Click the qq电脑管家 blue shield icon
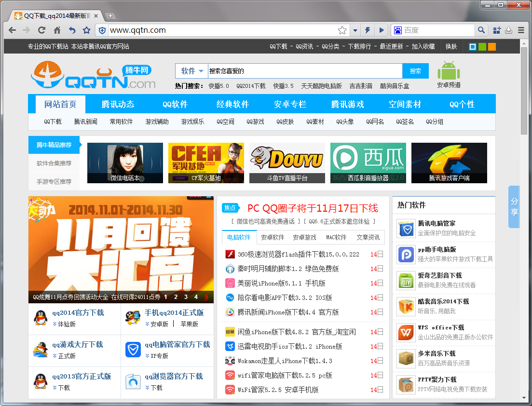The width and height of the screenshot is (532, 406). tap(133, 350)
